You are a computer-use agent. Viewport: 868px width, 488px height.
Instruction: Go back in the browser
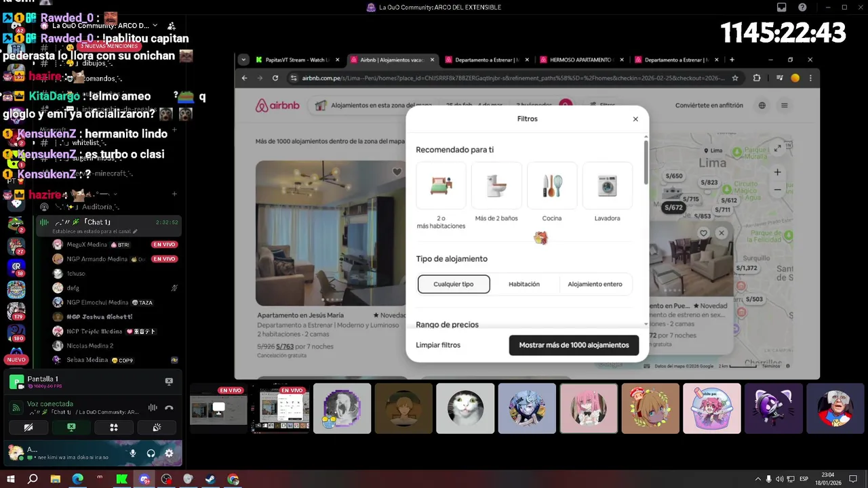[x=245, y=78]
